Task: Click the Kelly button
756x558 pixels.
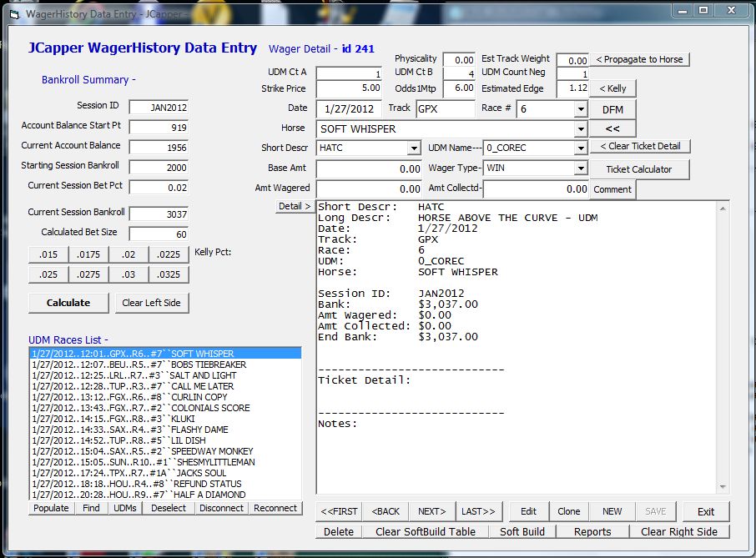Action: (612, 88)
